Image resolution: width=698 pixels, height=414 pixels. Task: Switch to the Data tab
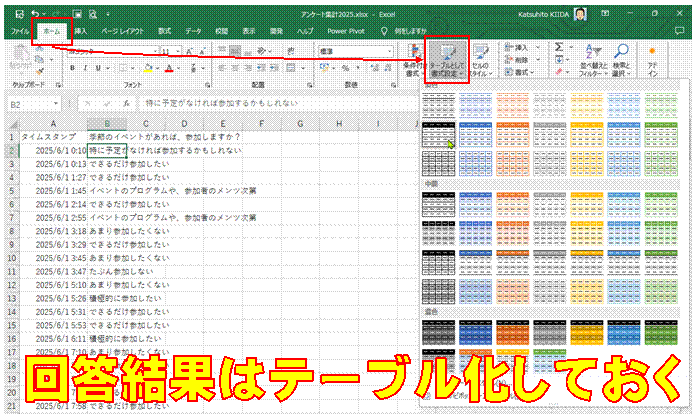coord(193,31)
